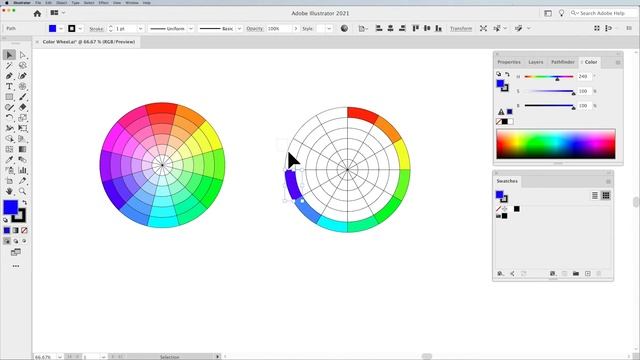Open graphic Style dropdown
This screenshot has height=360, width=640.
(x=329, y=29)
